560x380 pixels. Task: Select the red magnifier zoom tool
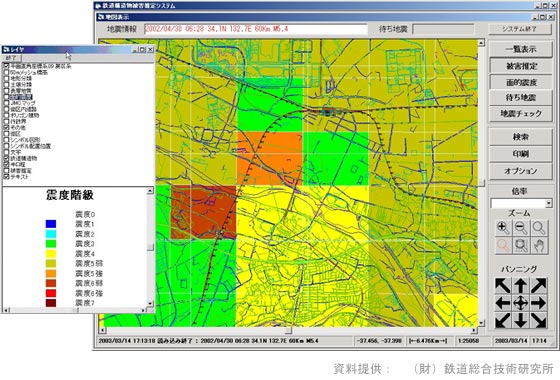pyautogui.click(x=503, y=246)
